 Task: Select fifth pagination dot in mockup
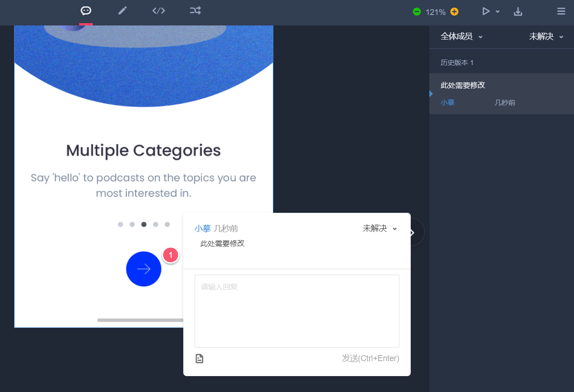pos(167,224)
